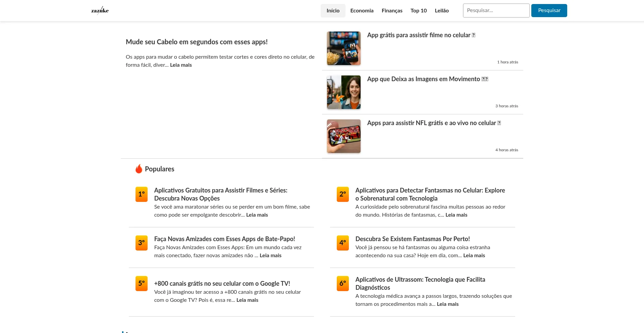Click the zazuke logo
Viewport: 644px width, 333px height.
100,11
